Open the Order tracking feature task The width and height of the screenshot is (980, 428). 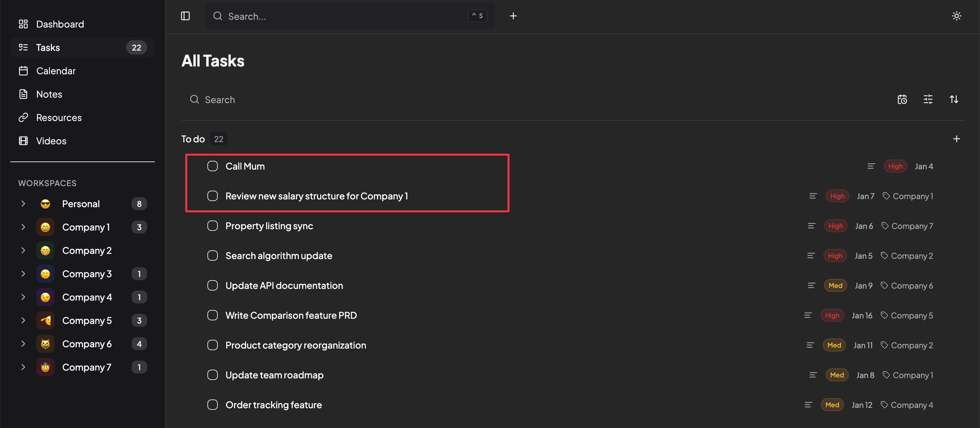coord(273,405)
